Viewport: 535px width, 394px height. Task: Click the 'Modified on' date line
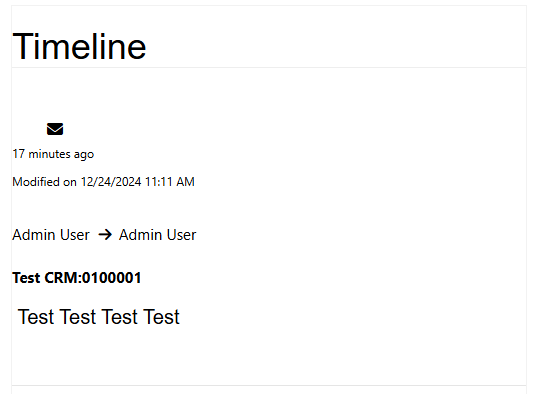[103, 182]
